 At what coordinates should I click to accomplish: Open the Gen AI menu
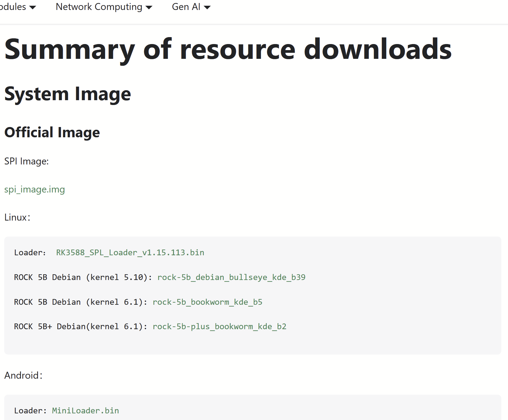pyautogui.click(x=191, y=7)
